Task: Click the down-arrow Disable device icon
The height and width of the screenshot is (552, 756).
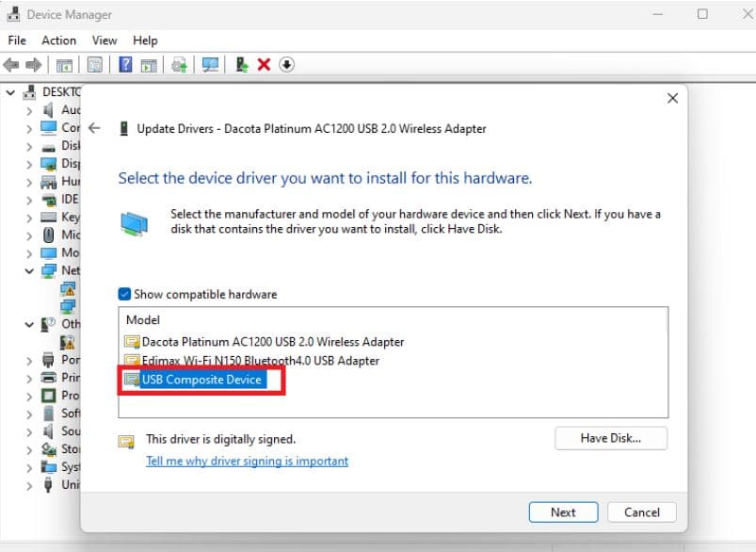Action: pyautogui.click(x=287, y=64)
